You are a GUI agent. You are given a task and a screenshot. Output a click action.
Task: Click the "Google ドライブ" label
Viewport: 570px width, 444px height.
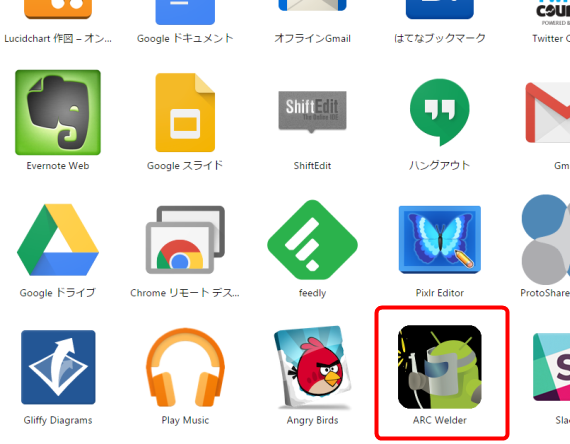point(58,293)
